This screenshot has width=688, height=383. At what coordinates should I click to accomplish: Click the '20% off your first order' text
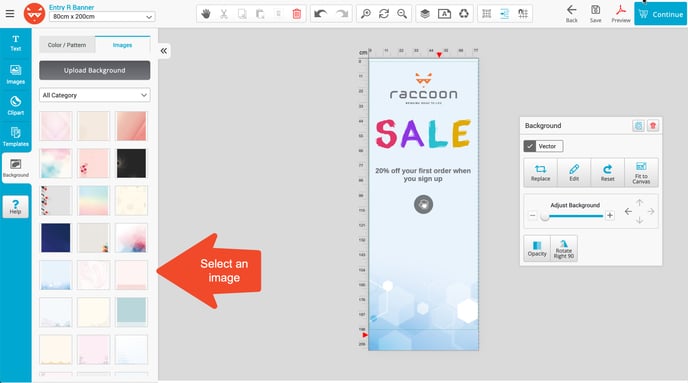423,175
